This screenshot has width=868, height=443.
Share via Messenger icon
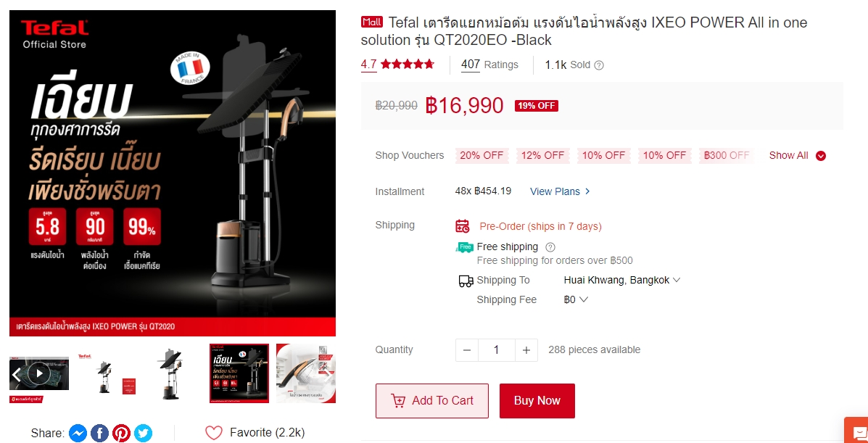click(78, 433)
